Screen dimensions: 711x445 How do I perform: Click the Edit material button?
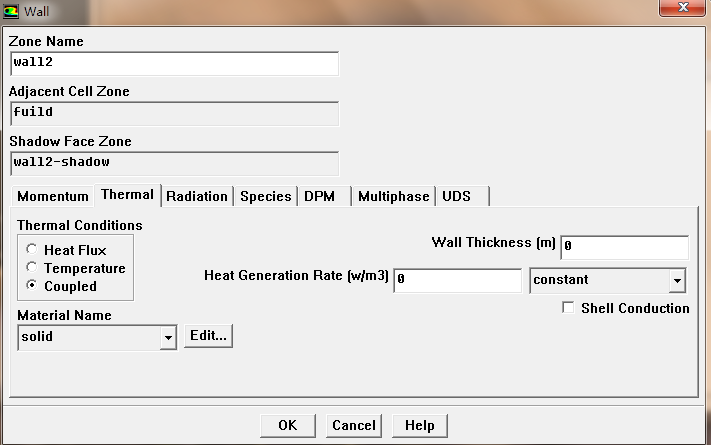coord(208,336)
